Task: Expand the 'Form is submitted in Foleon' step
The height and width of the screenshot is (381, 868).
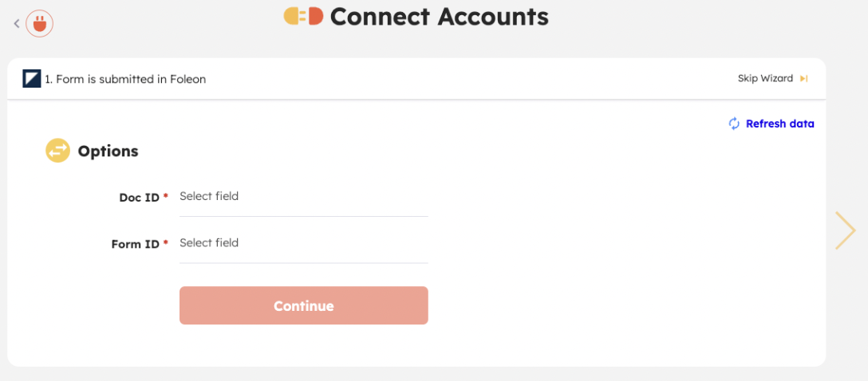Action: (125, 79)
